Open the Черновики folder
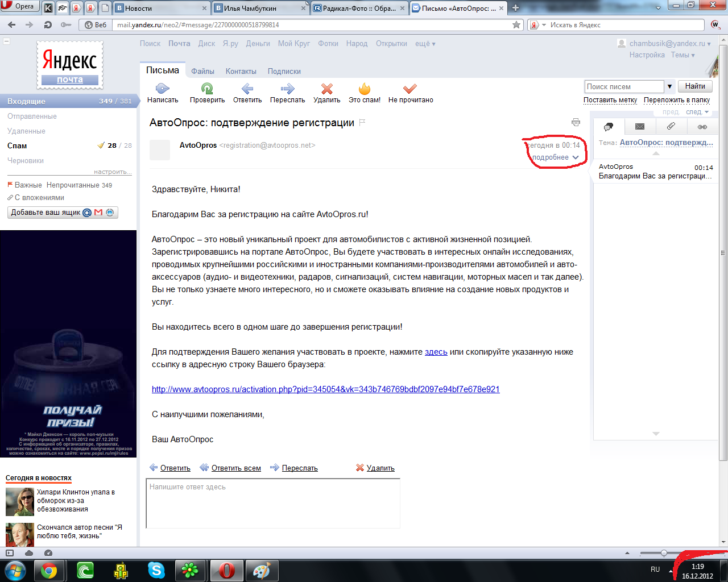Viewport: 728px width, 582px height. click(x=26, y=160)
